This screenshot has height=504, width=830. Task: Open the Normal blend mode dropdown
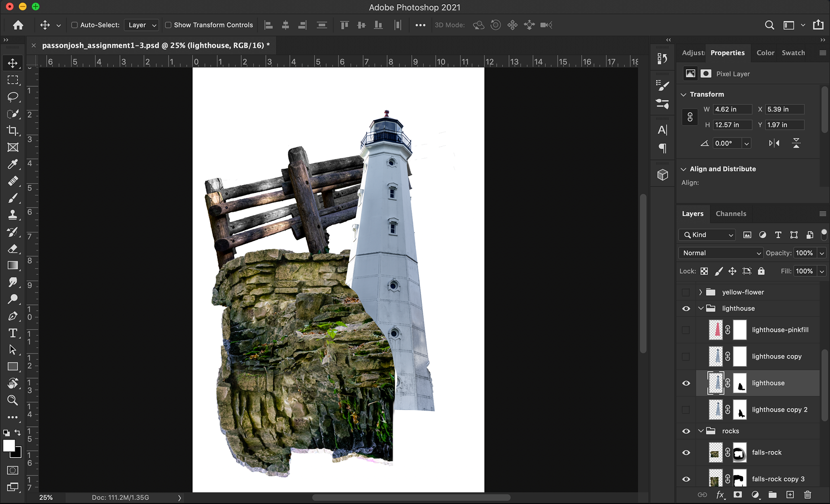[721, 253]
